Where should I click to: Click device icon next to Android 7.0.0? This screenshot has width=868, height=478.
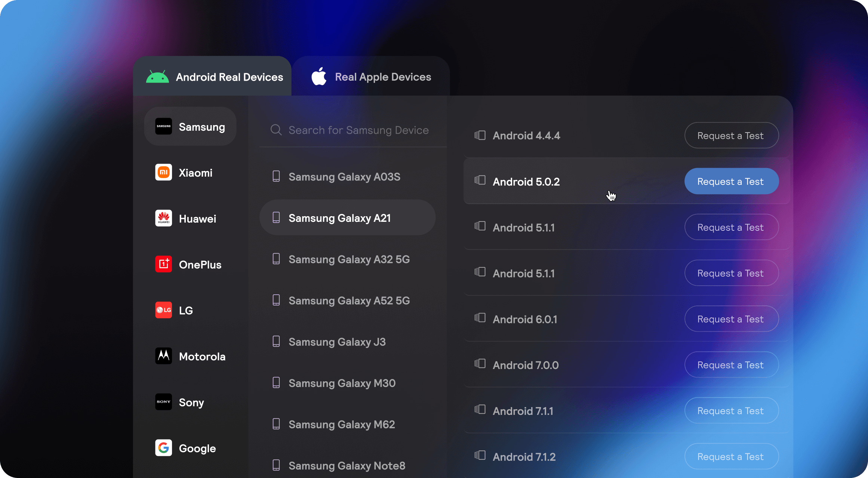(x=480, y=364)
